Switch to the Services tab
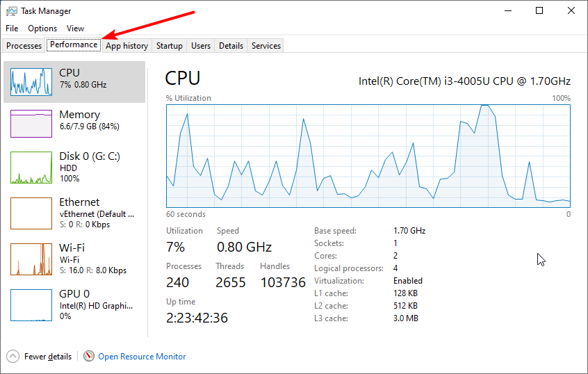The height and width of the screenshot is (374, 588). (x=266, y=46)
